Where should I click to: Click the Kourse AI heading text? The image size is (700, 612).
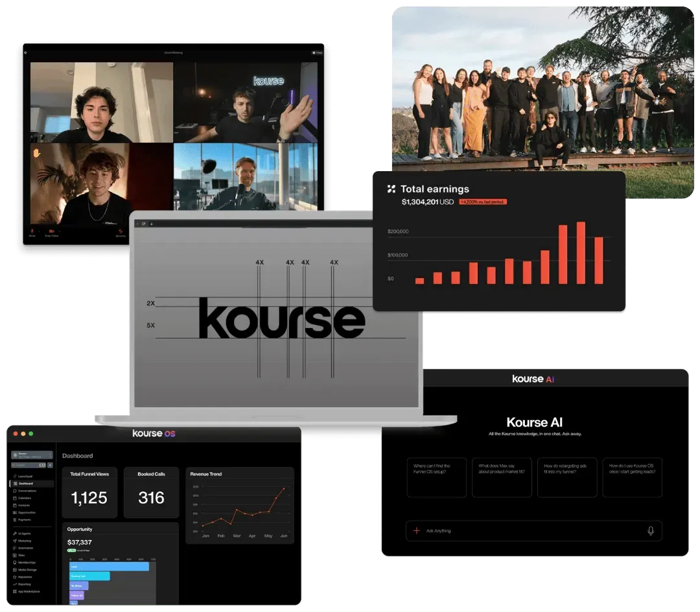tap(534, 422)
